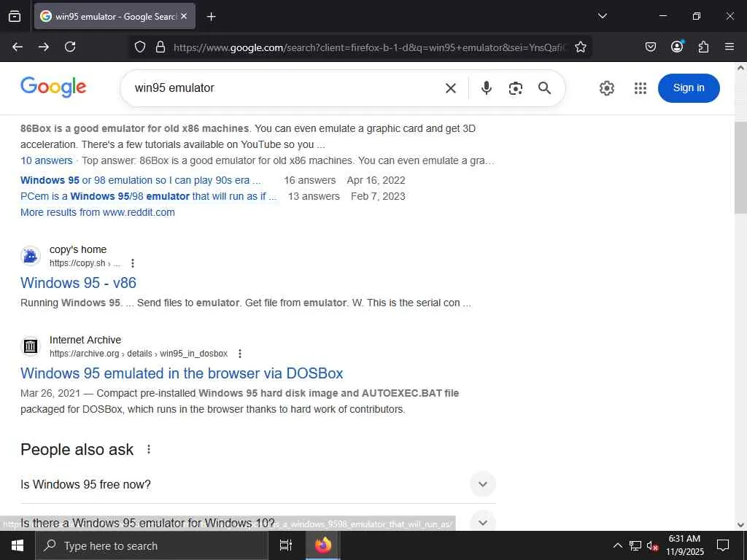This screenshot has height=560, width=747.
Task: Expand 'Is Windows 95 free now?'
Action: 258,484
